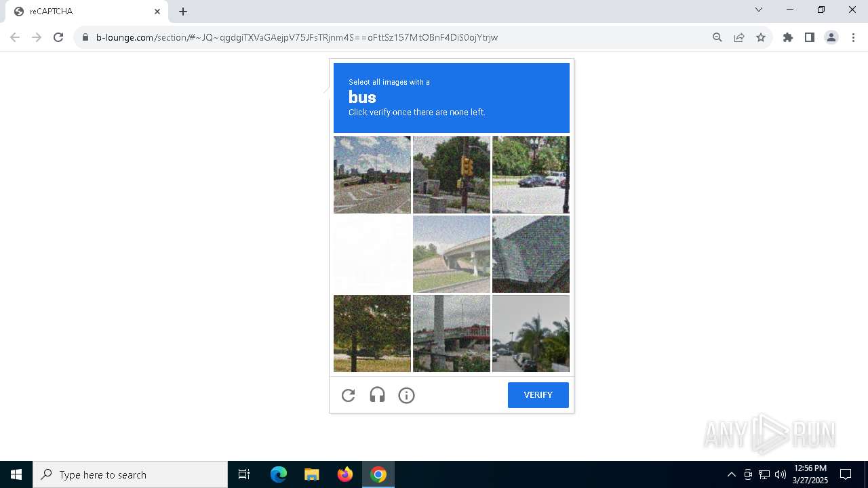Open a new browser tab

183,12
